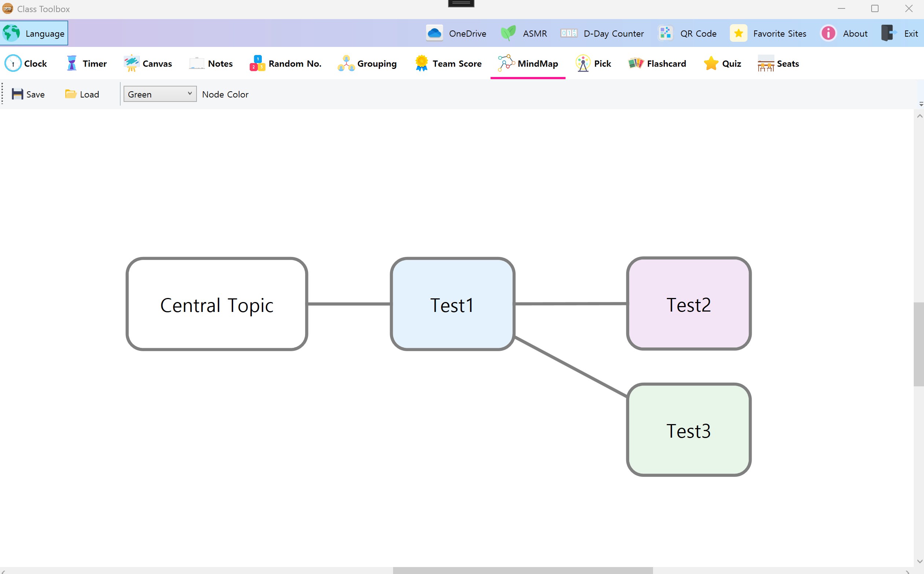Open the Clock tool icon
This screenshot has height=574, width=924.
13,63
